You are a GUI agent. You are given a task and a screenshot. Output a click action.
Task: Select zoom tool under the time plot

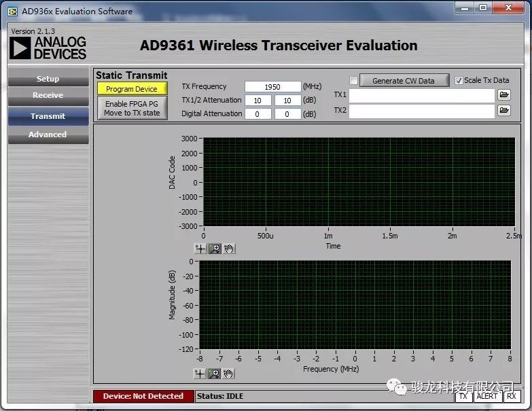[214, 249]
